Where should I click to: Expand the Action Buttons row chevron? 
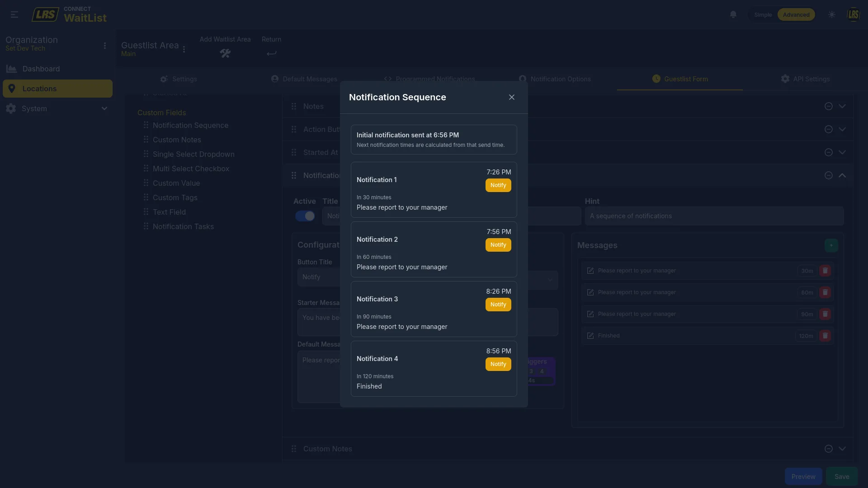(x=842, y=129)
